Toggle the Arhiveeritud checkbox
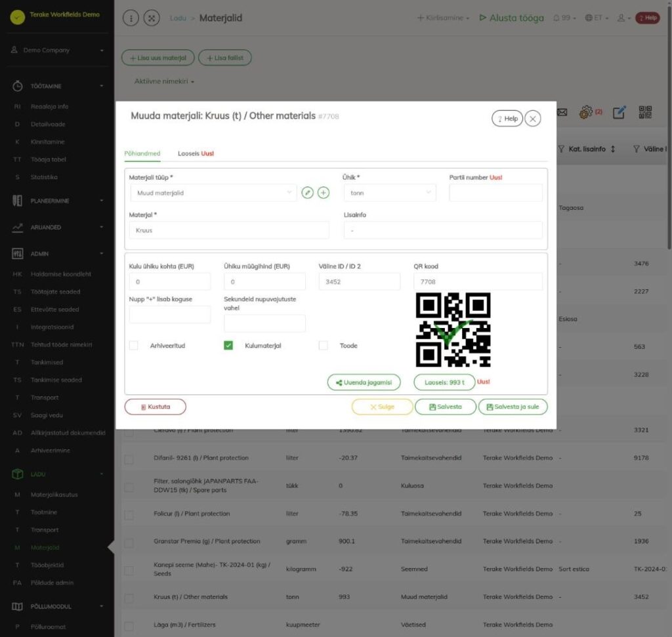This screenshot has height=637, width=672. click(x=134, y=345)
